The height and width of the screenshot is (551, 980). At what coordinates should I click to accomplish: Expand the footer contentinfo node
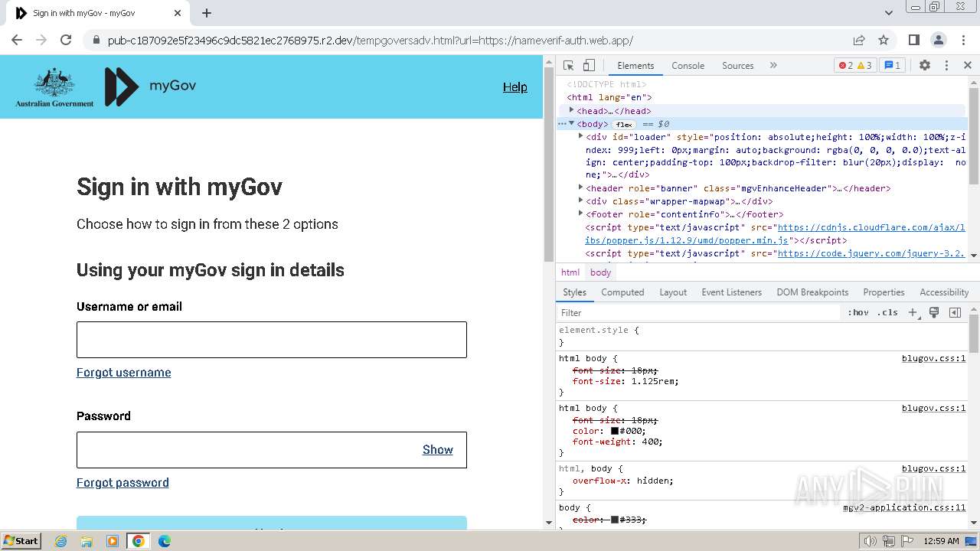pyautogui.click(x=580, y=214)
